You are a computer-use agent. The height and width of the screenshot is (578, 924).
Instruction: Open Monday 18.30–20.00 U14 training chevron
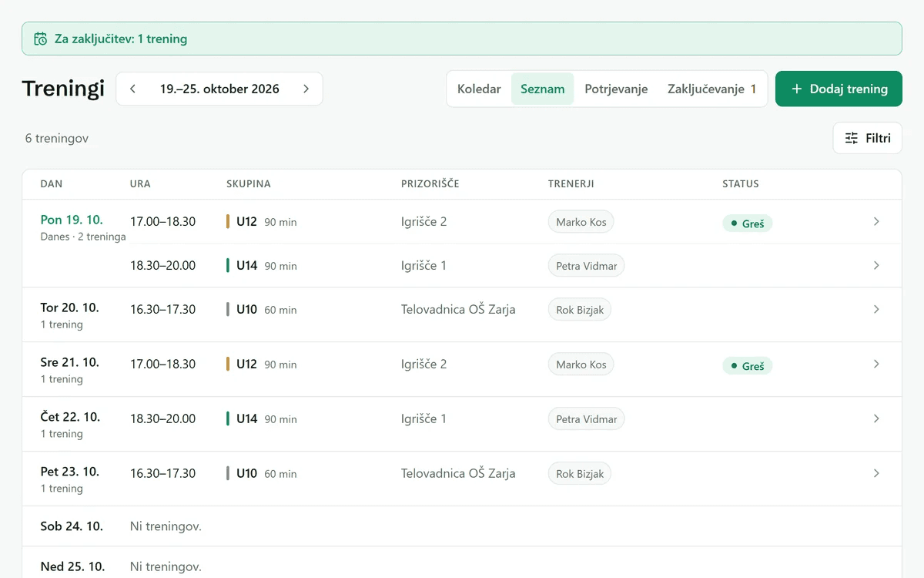click(x=876, y=265)
